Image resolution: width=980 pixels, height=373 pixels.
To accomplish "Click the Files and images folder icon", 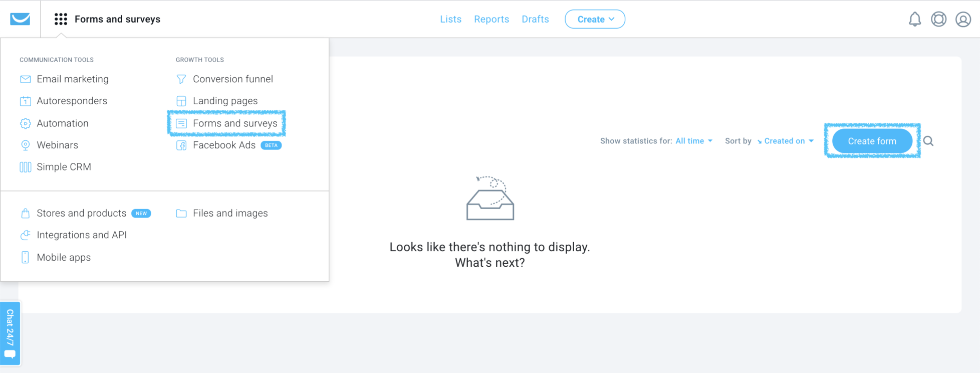I will (x=181, y=214).
